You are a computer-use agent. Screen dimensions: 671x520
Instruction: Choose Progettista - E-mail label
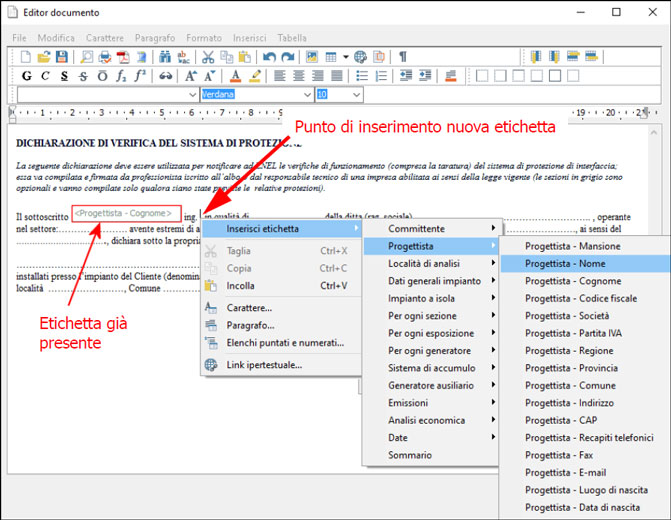[585, 472]
